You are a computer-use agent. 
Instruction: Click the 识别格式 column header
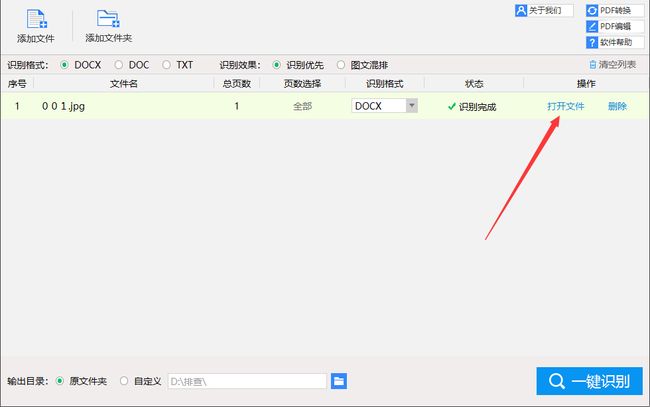pos(384,84)
